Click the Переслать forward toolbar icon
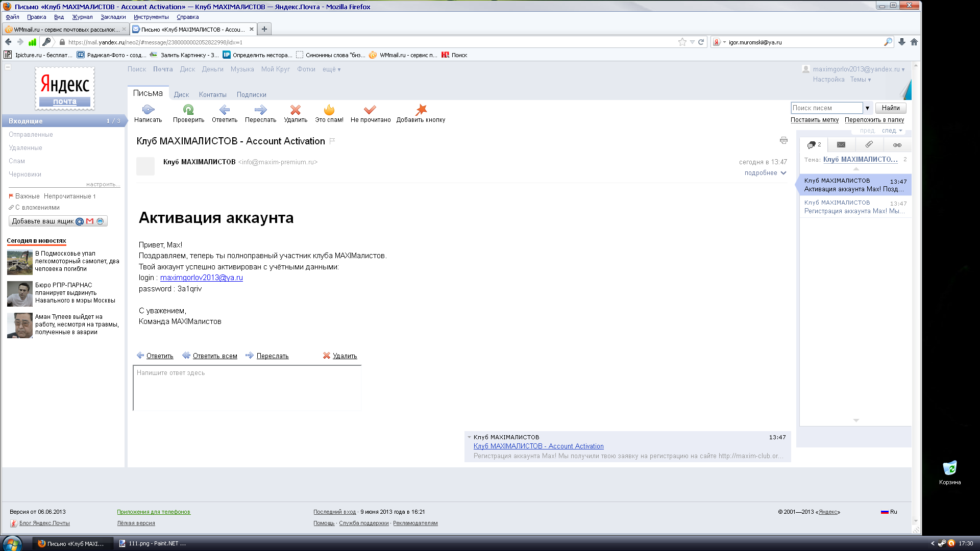 pyautogui.click(x=260, y=109)
